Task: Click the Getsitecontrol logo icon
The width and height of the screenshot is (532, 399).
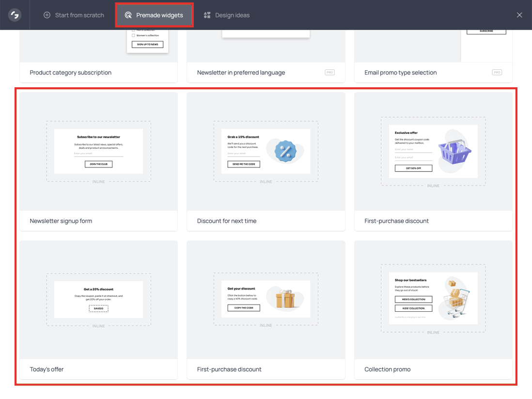Action: (14, 15)
